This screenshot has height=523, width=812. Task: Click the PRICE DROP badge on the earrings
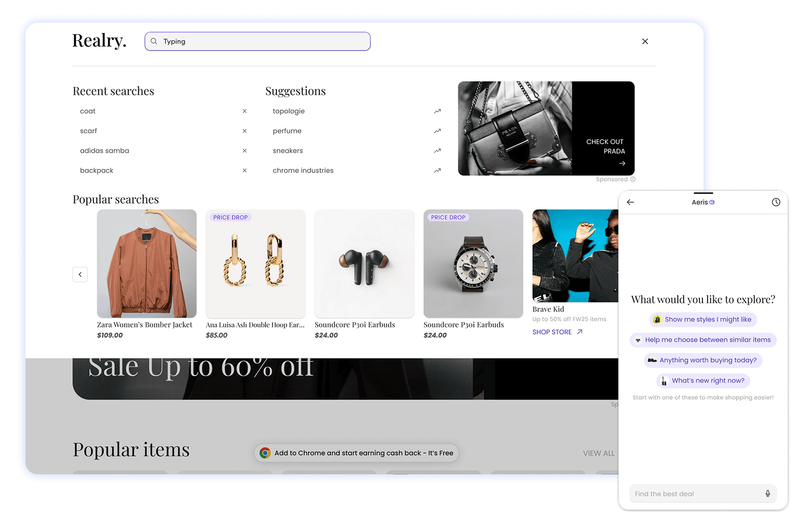(x=231, y=217)
